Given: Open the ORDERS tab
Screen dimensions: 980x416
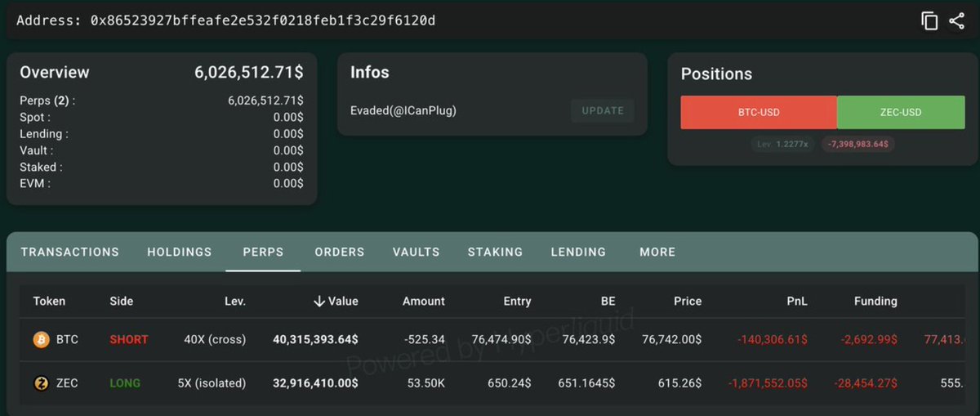Looking at the screenshot, I should (x=340, y=252).
